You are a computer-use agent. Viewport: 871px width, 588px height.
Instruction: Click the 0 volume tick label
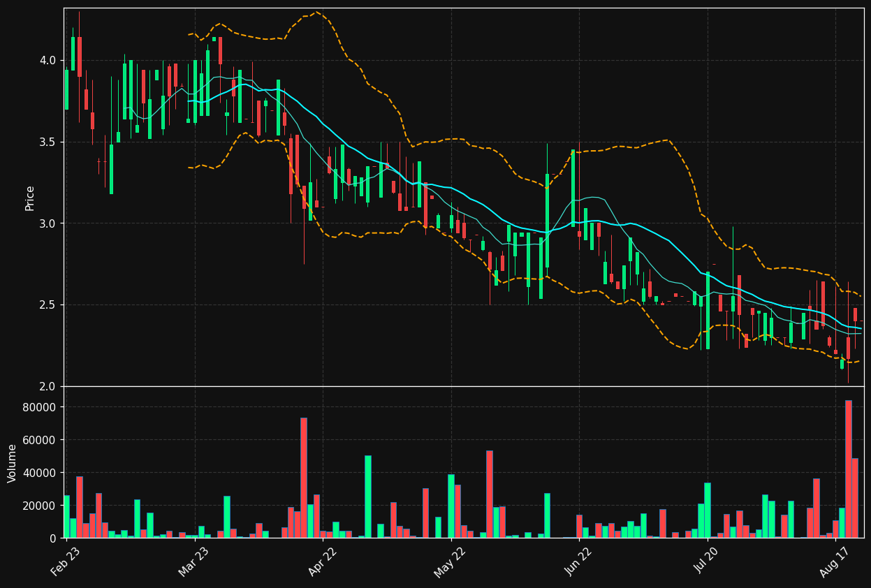click(x=53, y=538)
